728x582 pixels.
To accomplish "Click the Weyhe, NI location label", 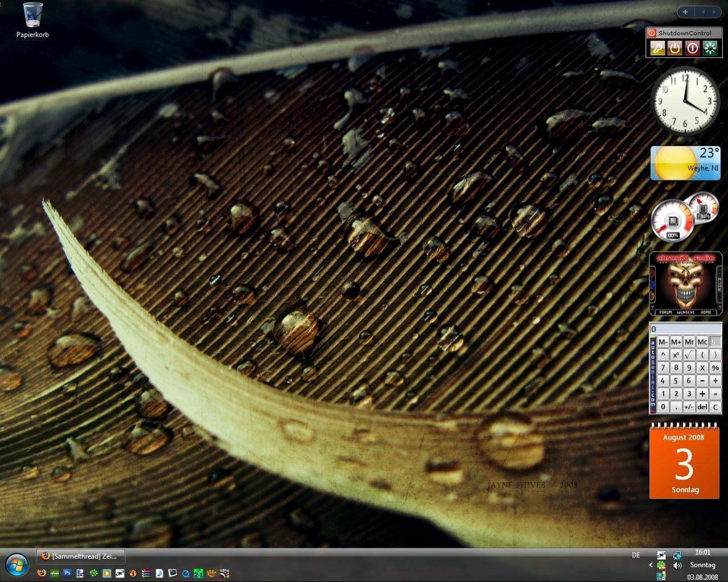I will tap(702, 168).
